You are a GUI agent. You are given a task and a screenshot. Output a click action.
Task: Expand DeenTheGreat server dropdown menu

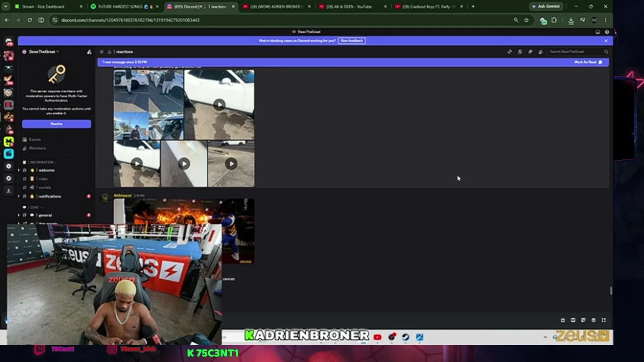tap(57, 52)
